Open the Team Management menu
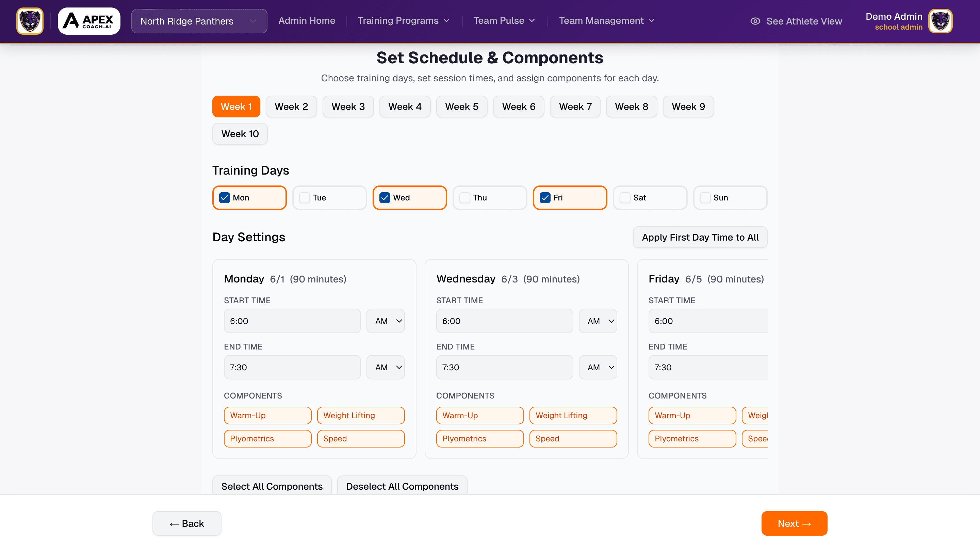 click(606, 20)
